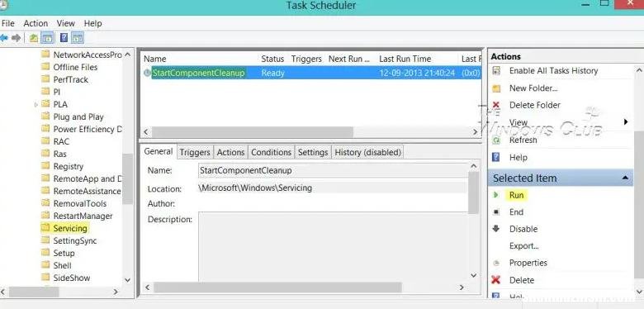Click the Up one level folder icon
Image resolution: width=644 pixels, height=309 pixels.
34,38
